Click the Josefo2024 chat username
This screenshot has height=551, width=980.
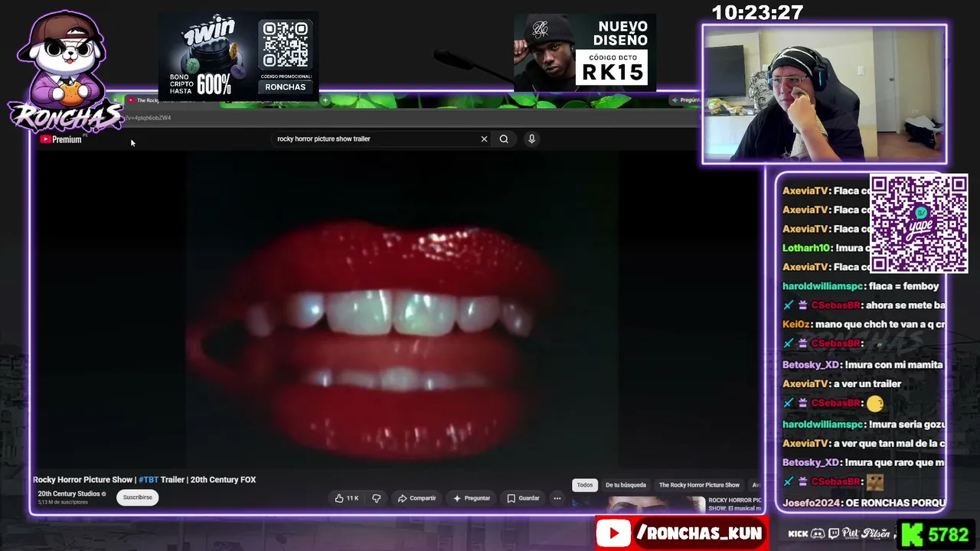(811, 503)
